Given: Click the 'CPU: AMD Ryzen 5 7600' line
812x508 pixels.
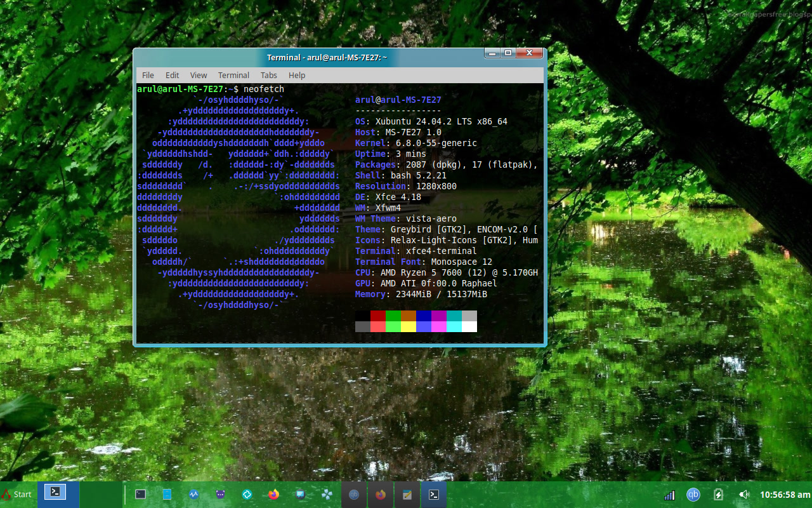Looking at the screenshot, I should 447,272.
